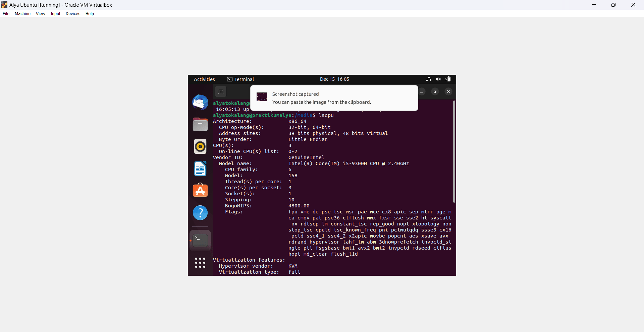Click the VirtualBox title bar icon
The width and height of the screenshot is (644, 332).
click(4, 5)
